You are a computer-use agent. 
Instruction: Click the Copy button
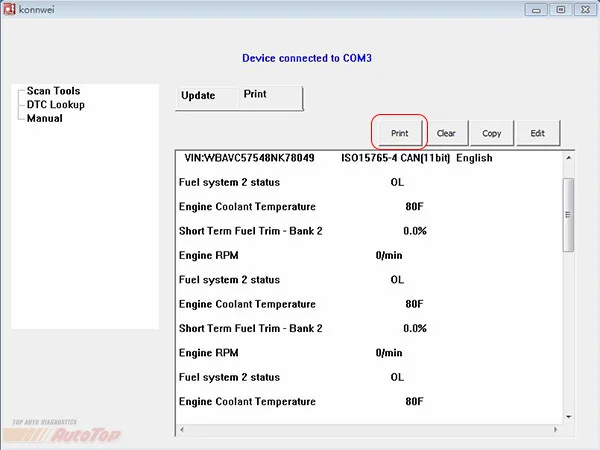click(x=492, y=133)
